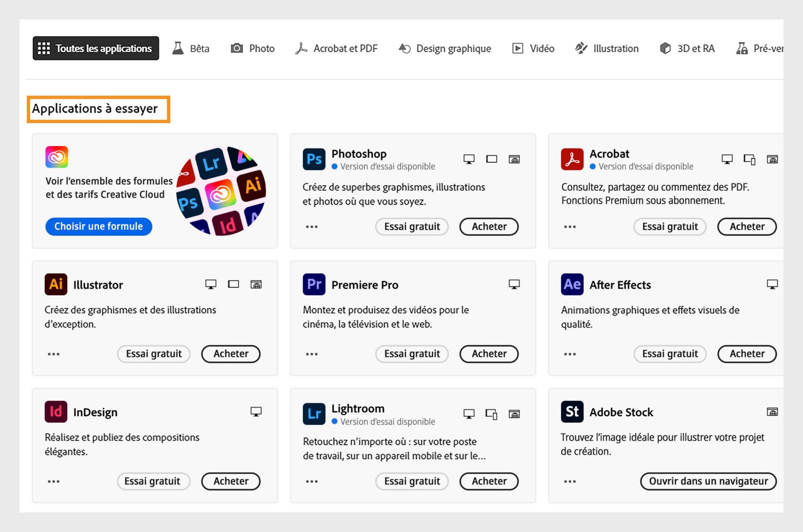The image size is (803, 532).
Task: Click Acheter on the Premiere Pro card
Action: (489, 354)
